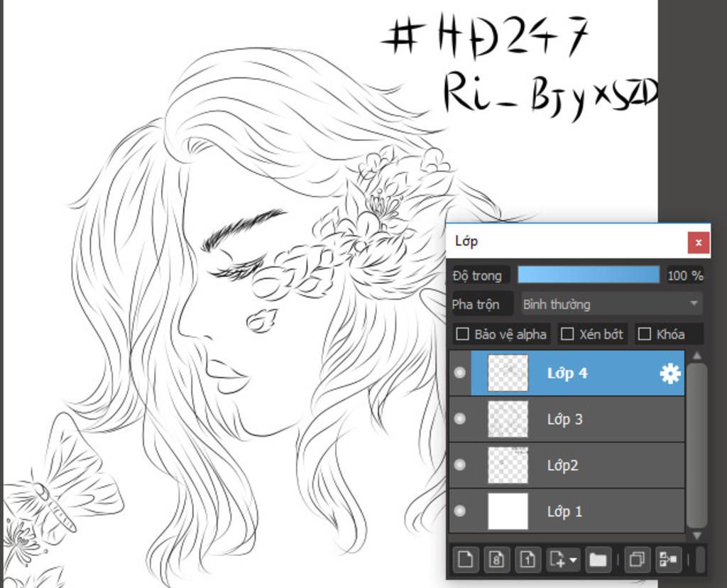The height and width of the screenshot is (588, 727).
Task: Open settings gear for Lớp 4
Action: coord(669,374)
